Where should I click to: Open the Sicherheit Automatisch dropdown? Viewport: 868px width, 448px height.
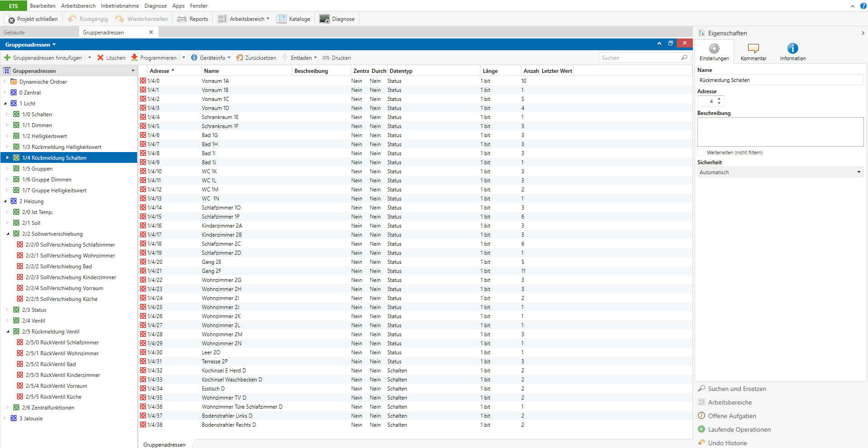coord(780,172)
